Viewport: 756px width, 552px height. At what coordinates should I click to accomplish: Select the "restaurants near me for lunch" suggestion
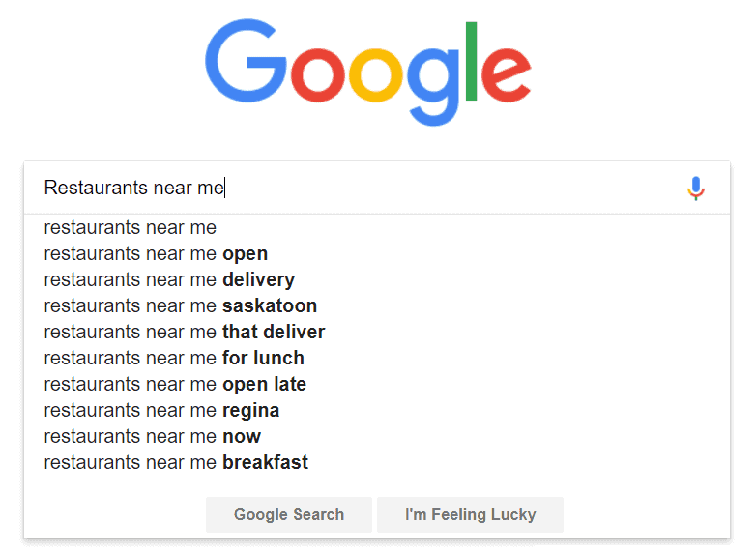tap(174, 359)
